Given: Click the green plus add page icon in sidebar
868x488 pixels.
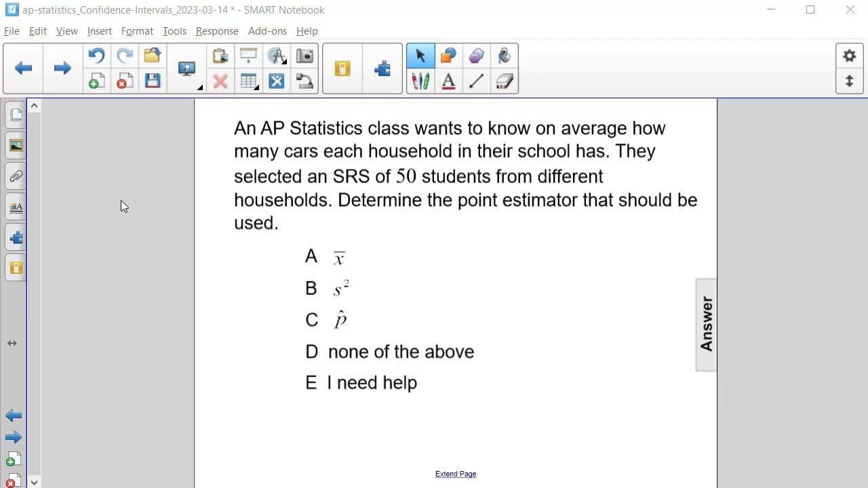Looking at the screenshot, I should (13, 460).
